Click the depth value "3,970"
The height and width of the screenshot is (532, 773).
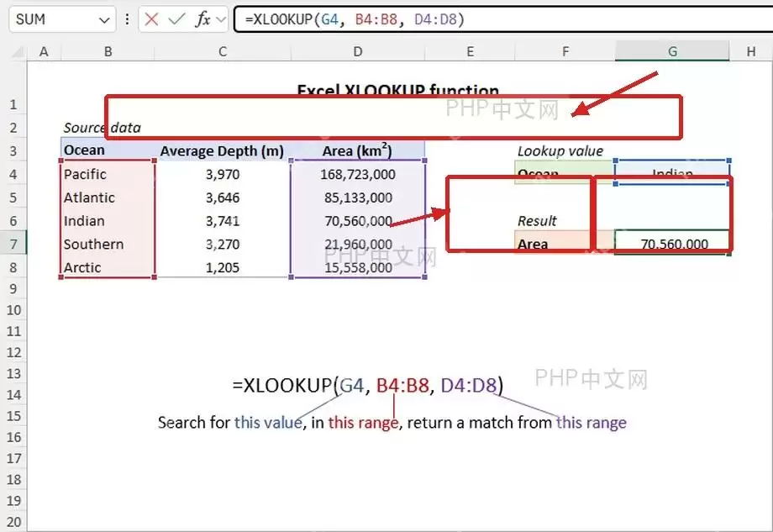[223, 174]
